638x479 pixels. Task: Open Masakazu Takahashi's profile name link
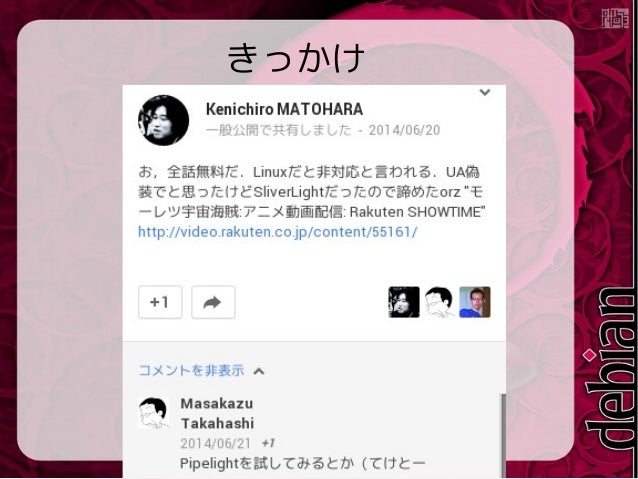217,413
